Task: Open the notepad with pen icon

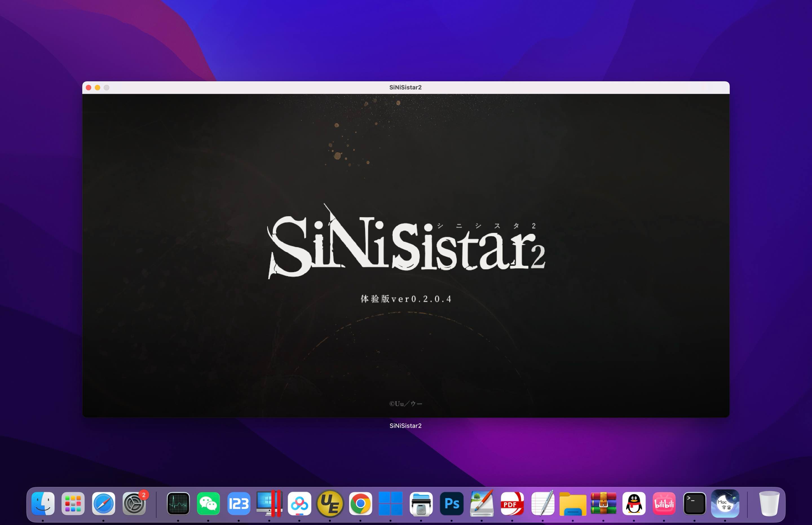Action: [543, 504]
